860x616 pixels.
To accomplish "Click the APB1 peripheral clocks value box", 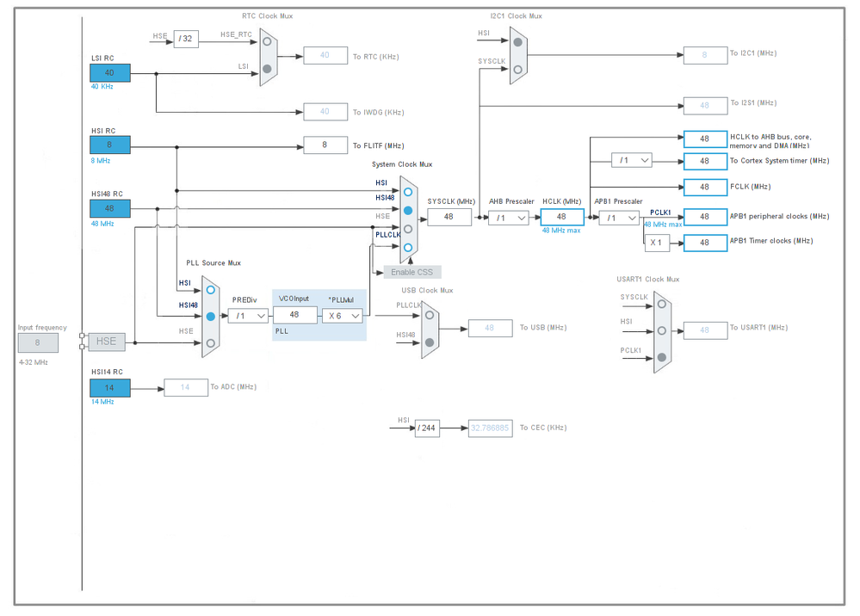I will [x=705, y=217].
